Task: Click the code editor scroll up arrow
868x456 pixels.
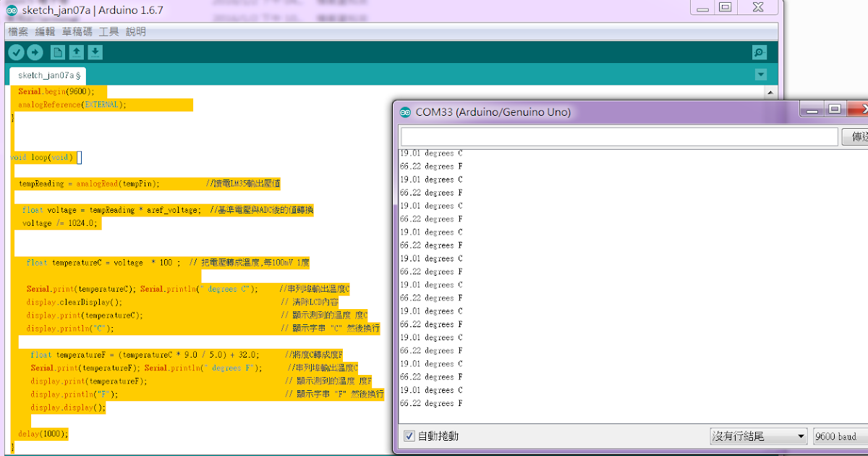Action: 772,93
